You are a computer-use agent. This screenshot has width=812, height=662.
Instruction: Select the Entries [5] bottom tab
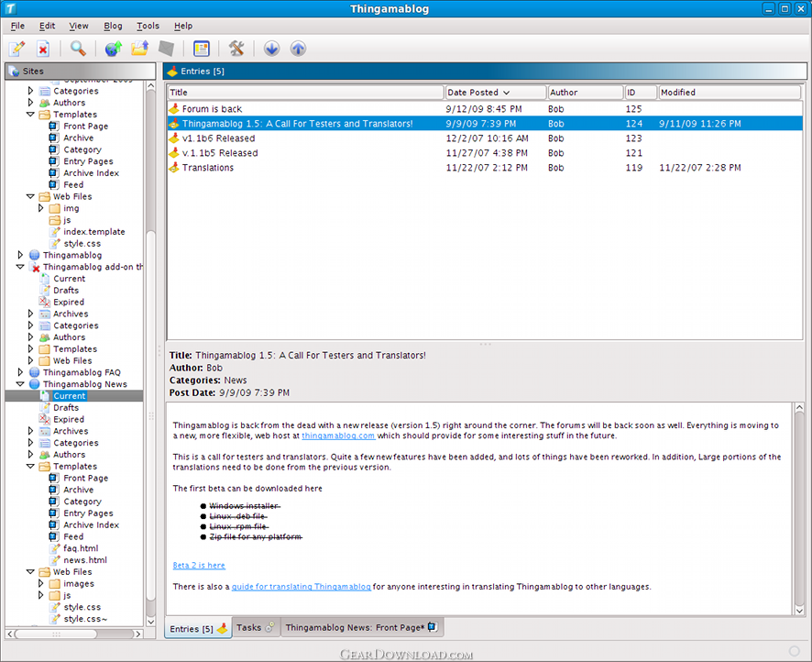point(198,628)
